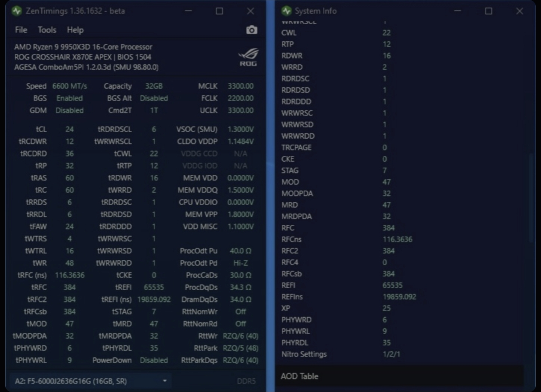This screenshot has width=541, height=392.
Task: Click the Capacity value 32GB
Action: pos(154,86)
